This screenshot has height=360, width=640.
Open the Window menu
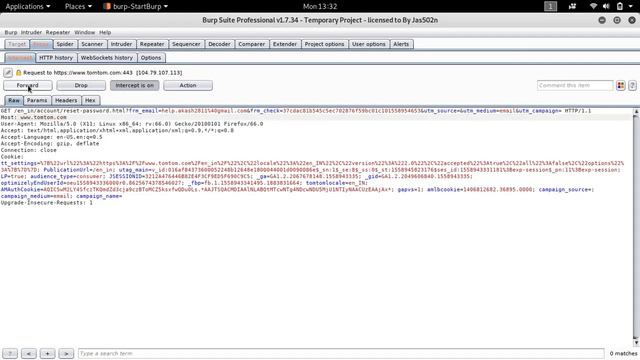pos(84,32)
